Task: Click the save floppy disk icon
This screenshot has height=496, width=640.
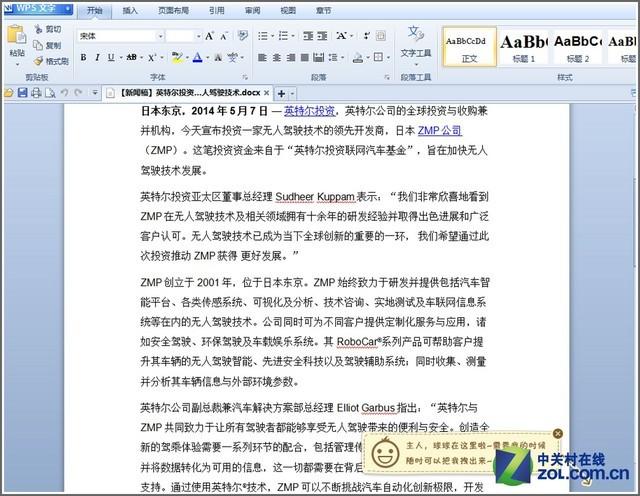Action: 22,93
